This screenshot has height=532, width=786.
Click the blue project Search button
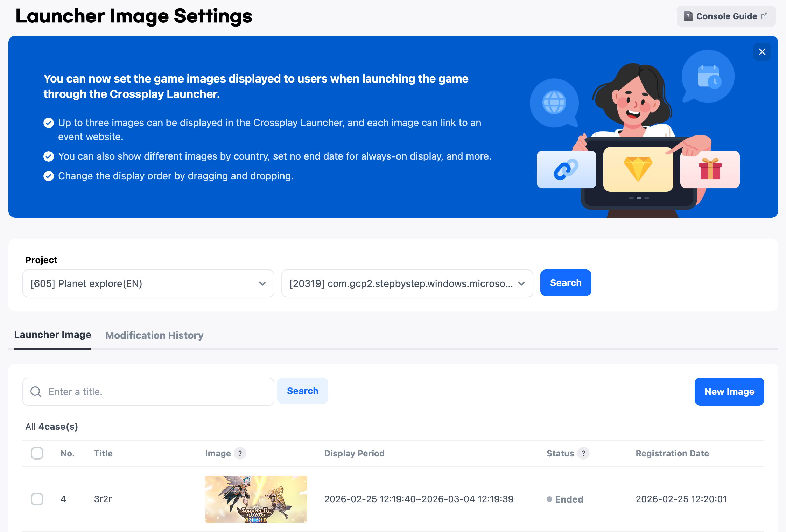click(x=566, y=283)
